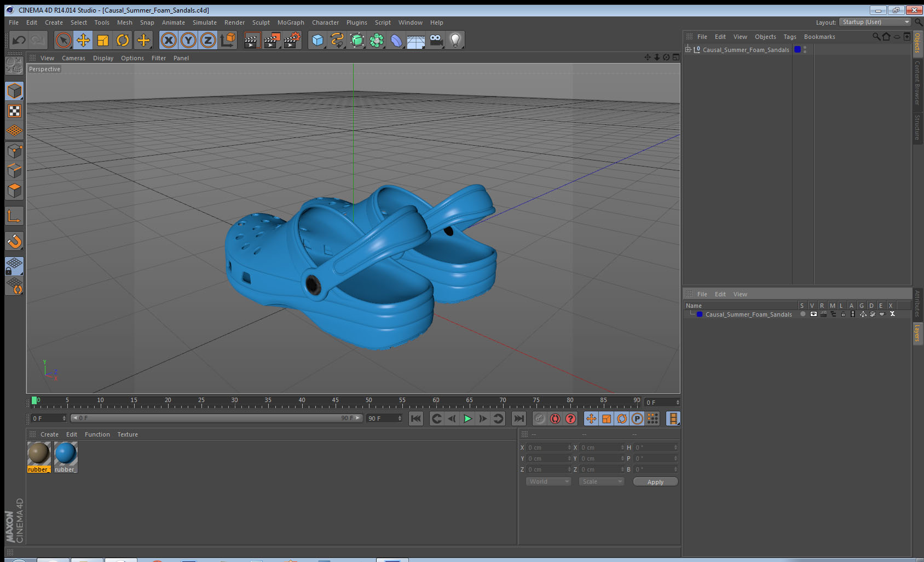Viewport: 924px width, 562px height.
Task: Add a floor environment object
Action: [x=416, y=41]
